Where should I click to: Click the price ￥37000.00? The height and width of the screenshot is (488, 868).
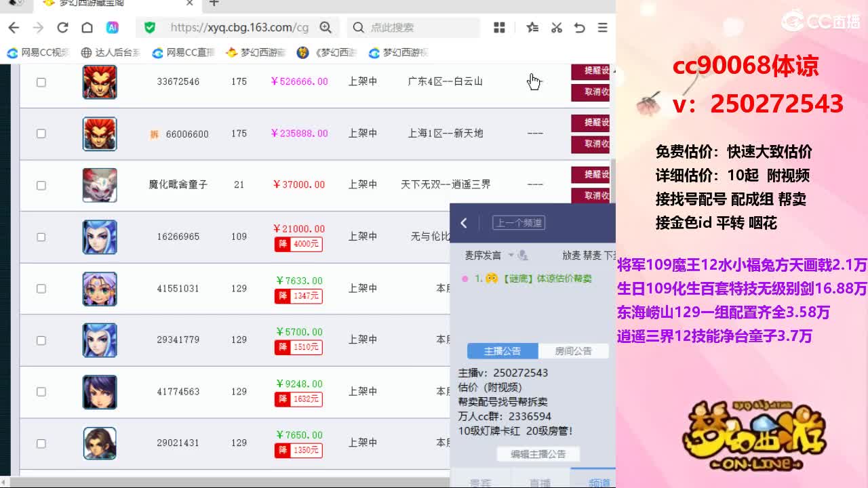tap(299, 184)
